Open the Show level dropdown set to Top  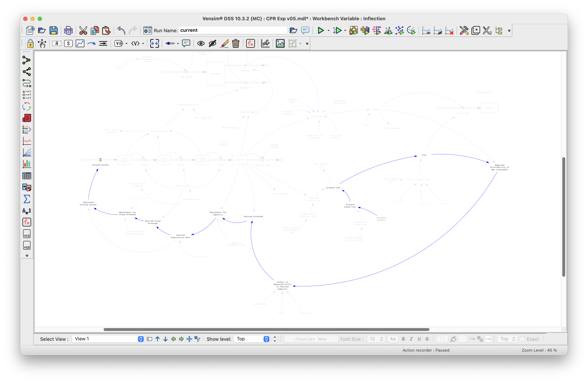[252, 339]
